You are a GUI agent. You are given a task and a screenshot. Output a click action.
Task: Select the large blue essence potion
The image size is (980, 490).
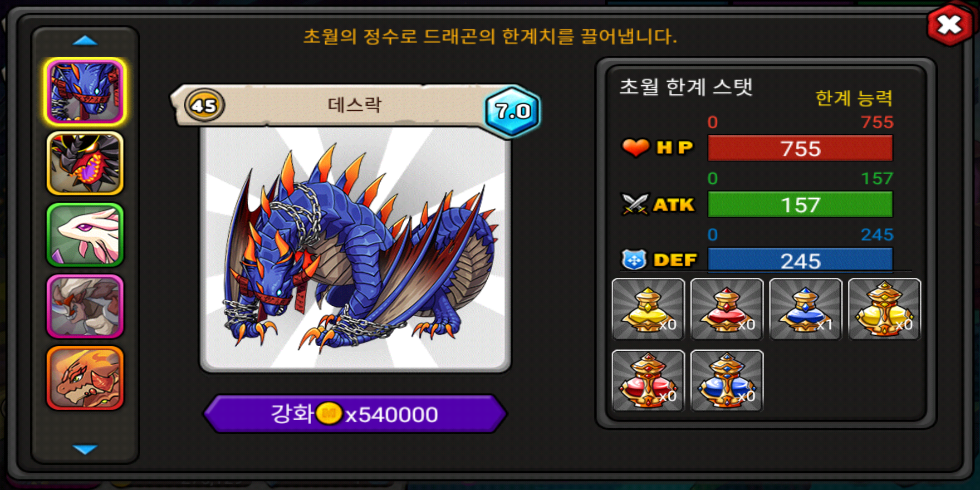tap(727, 381)
